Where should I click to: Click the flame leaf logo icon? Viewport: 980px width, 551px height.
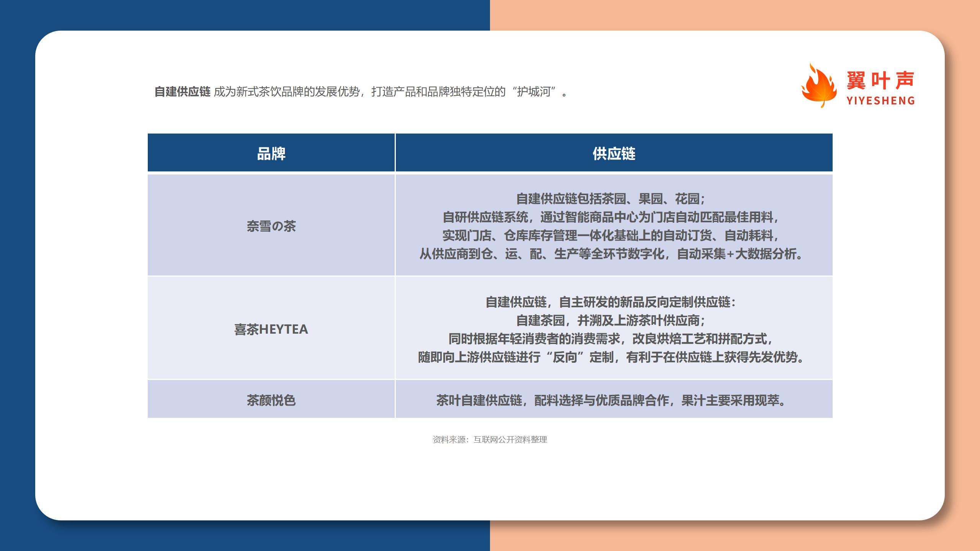tap(819, 85)
